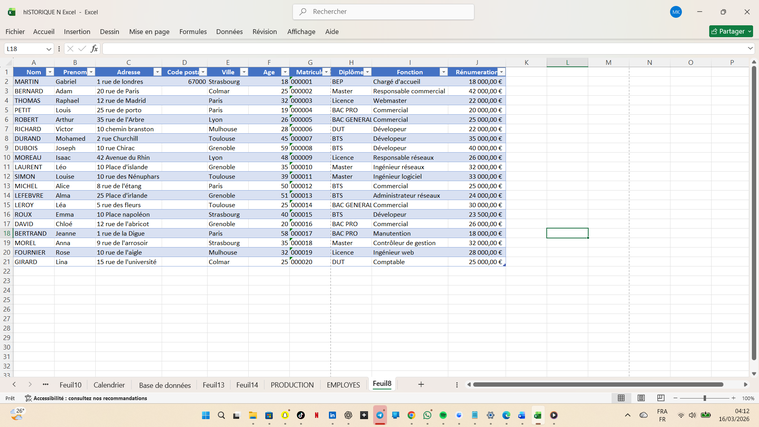Click the zoom slider in status bar
The height and width of the screenshot is (427, 759).
click(704, 398)
